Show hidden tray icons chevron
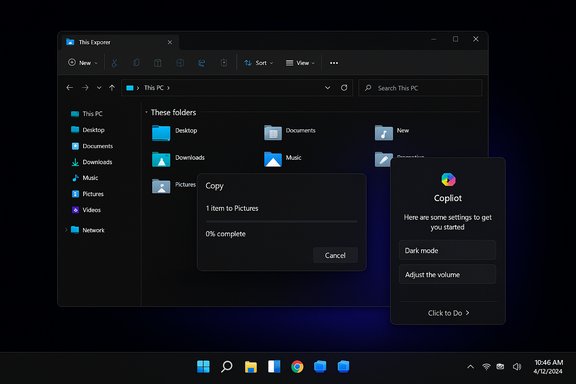This screenshot has width=576, height=384. click(x=470, y=367)
